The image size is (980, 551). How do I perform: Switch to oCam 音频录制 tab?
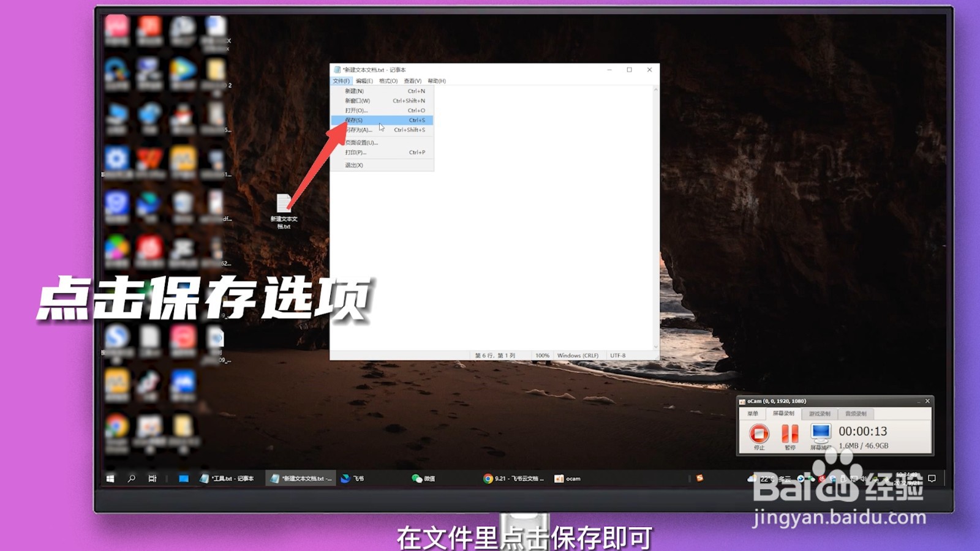click(x=856, y=414)
